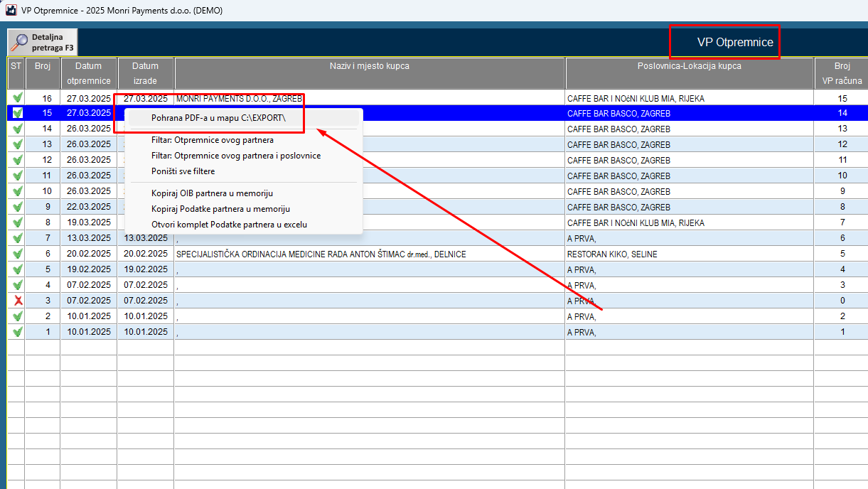Image resolution: width=868 pixels, height=489 pixels.
Task: Select Filtar: Otpremnice ovog partnera
Action: (x=244, y=140)
